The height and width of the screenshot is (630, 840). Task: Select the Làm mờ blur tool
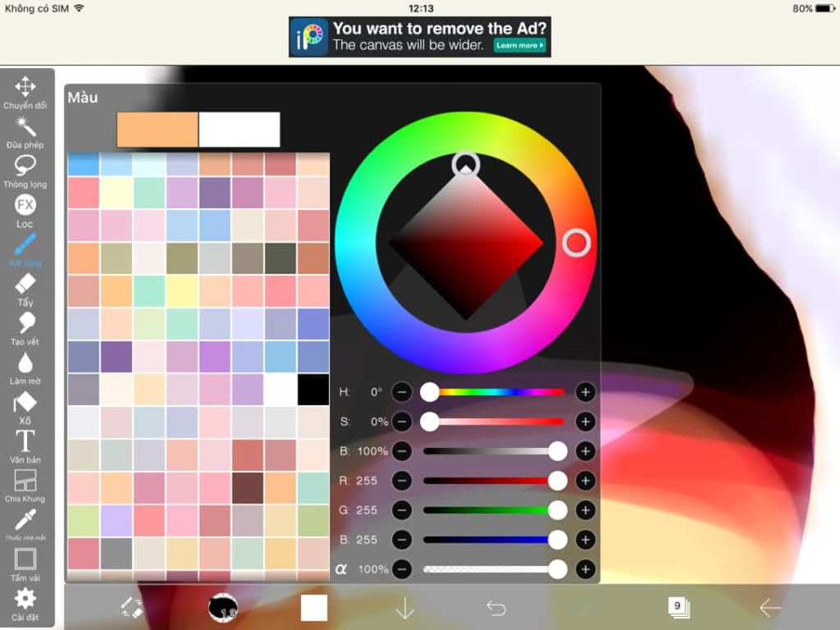[25, 368]
